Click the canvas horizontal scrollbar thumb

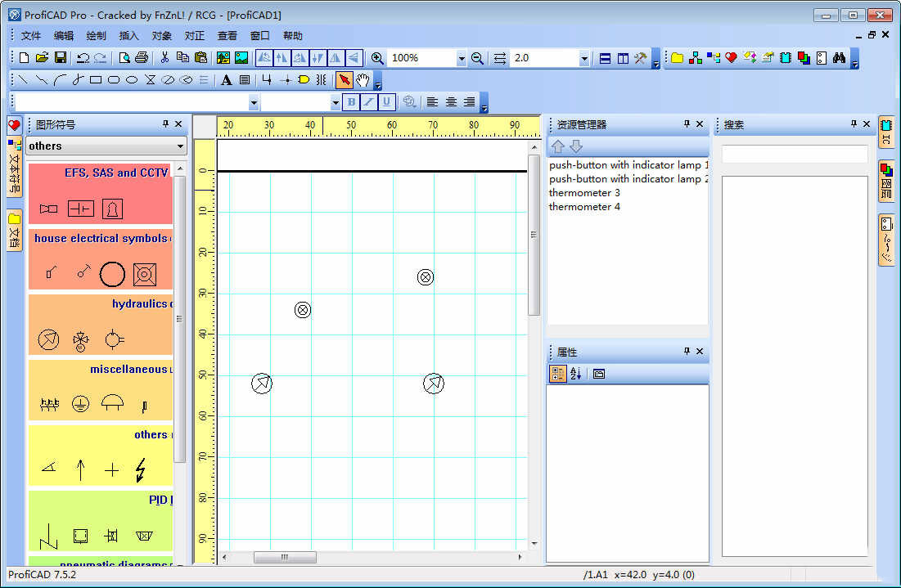coord(285,557)
